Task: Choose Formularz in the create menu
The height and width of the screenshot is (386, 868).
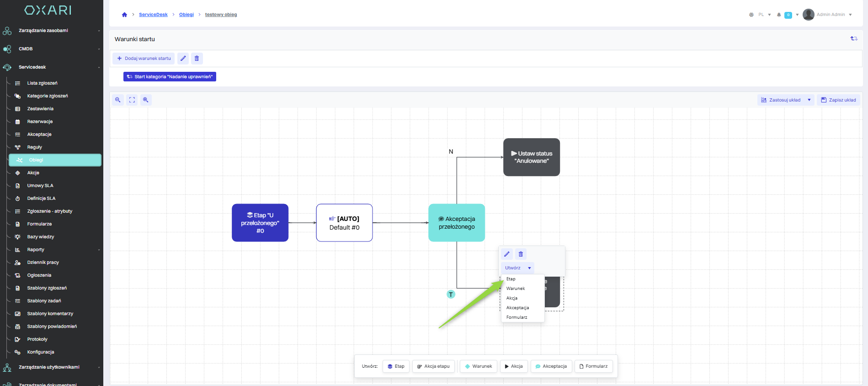Action: [517, 317]
